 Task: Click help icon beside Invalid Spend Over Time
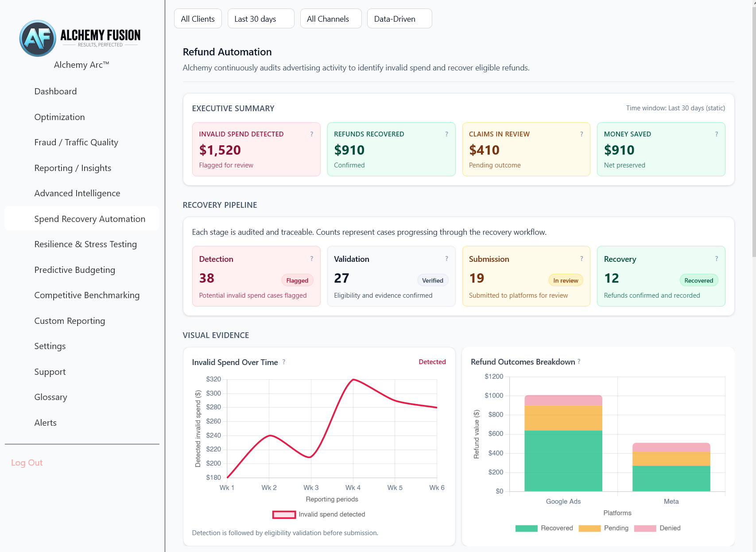(284, 362)
